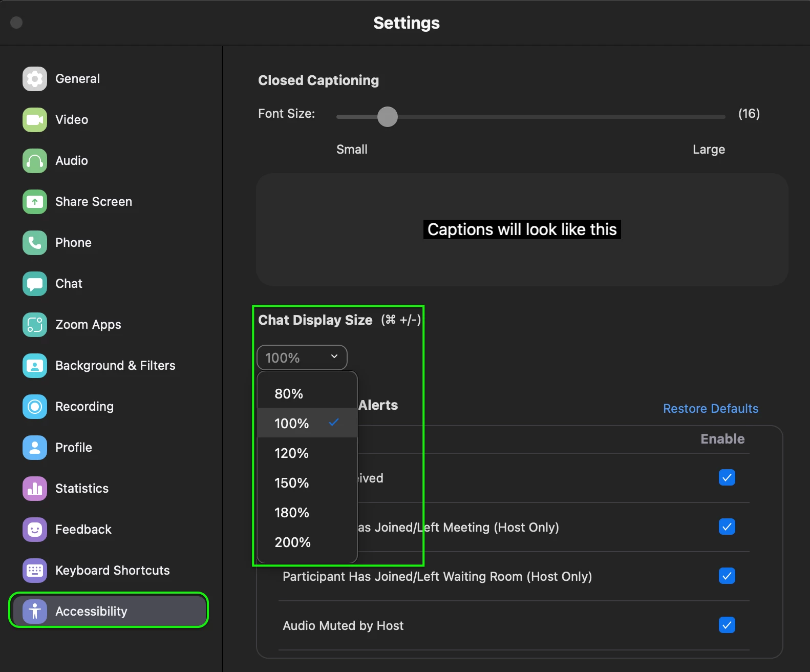This screenshot has height=672, width=810.
Task: Click the Audio headphones icon
Action: [35, 161]
